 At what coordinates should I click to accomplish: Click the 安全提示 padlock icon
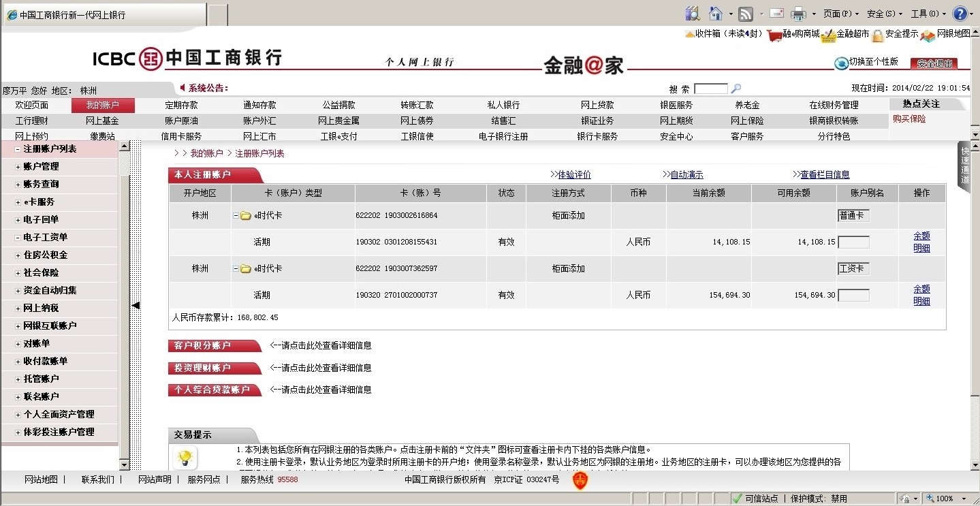(x=877, y=35)
